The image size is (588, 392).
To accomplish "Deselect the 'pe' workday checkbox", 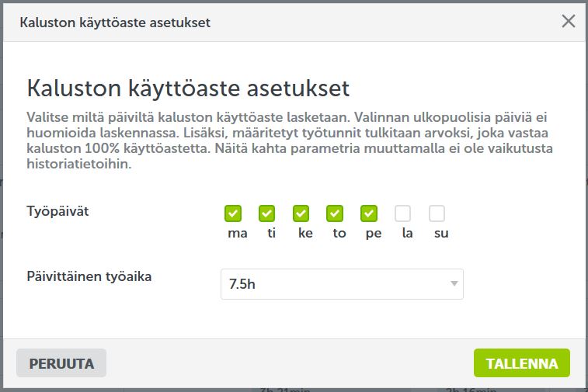I will click(369, 213).
